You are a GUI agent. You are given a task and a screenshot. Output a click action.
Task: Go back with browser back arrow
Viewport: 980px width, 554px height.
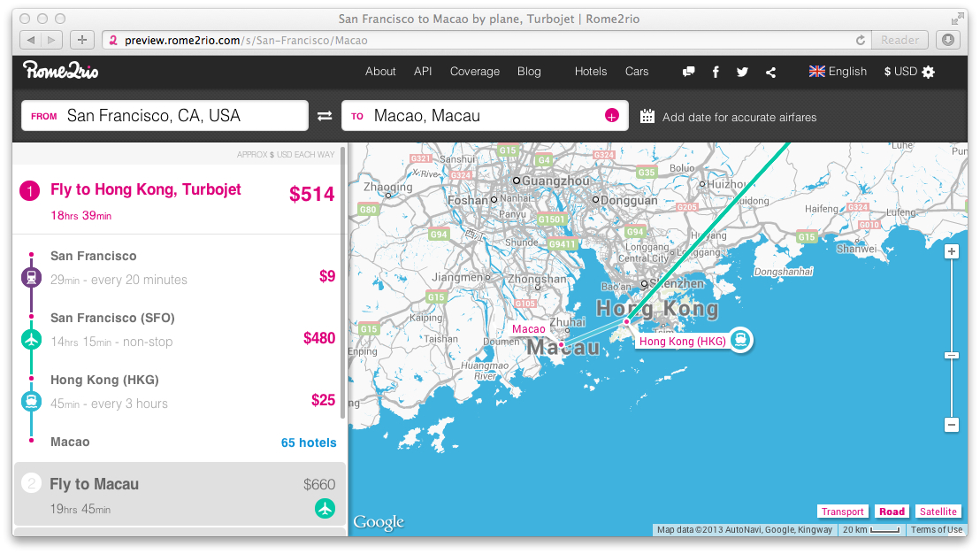[x=30, y=40]
